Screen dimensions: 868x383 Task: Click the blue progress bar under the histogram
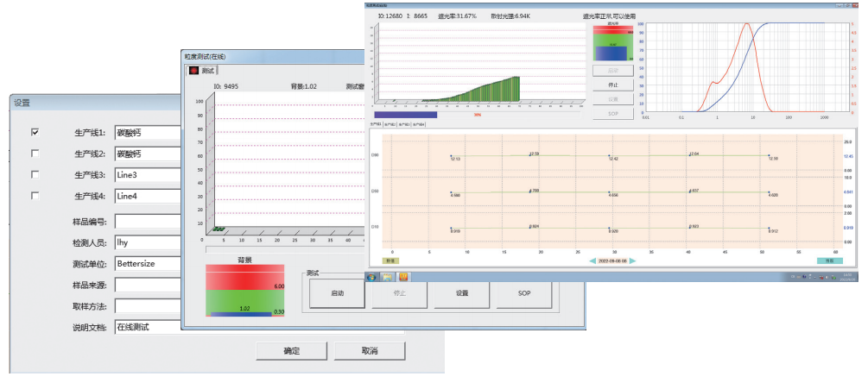(x=405, y=114)
